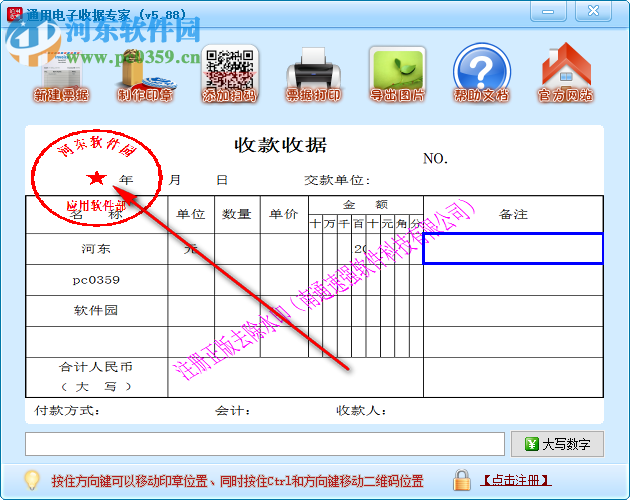Click the lightbulb tip icon in status bar
The height and width of the screenshot is (500, 630).
(x=31, y=480)
